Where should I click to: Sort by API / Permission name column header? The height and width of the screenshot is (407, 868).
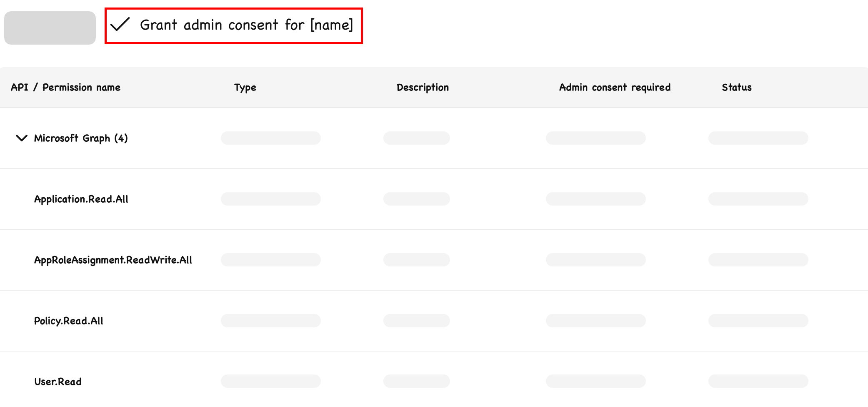tap(65, 88)
